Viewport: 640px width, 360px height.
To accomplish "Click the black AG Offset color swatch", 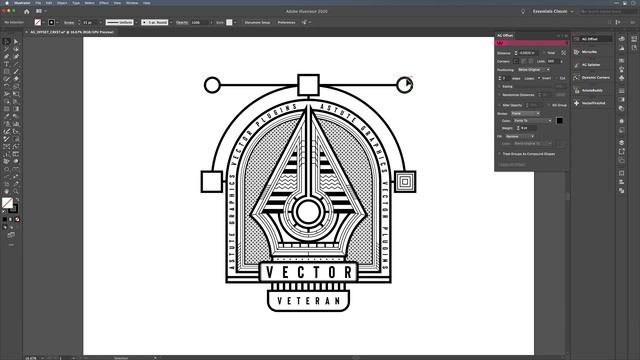I will point(560,121).
